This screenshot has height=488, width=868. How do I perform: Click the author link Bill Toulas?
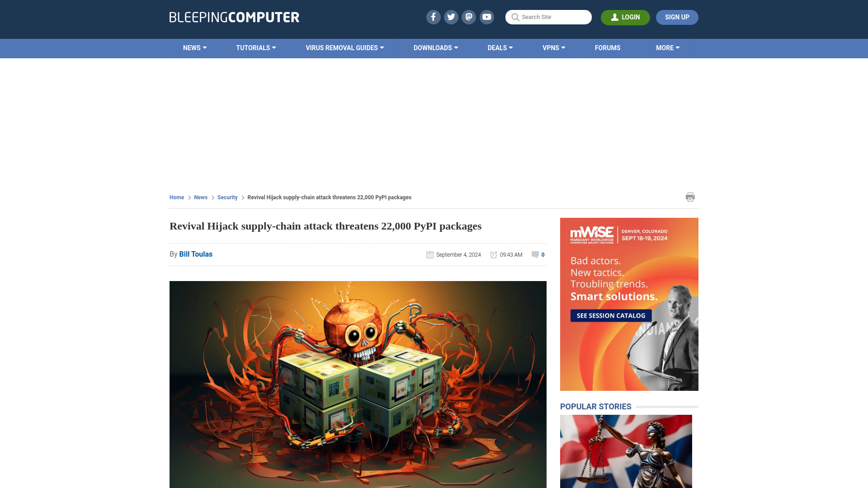click(196, 254)
